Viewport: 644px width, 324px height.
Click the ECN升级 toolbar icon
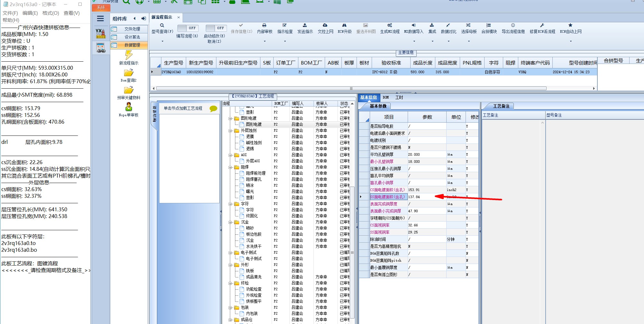[344, 25]
